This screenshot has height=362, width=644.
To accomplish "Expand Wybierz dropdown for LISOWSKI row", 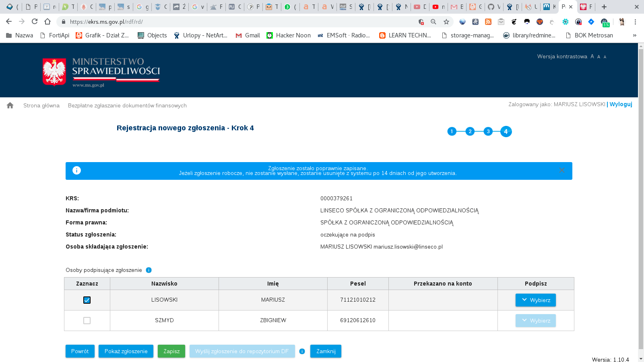I will 535,300.
